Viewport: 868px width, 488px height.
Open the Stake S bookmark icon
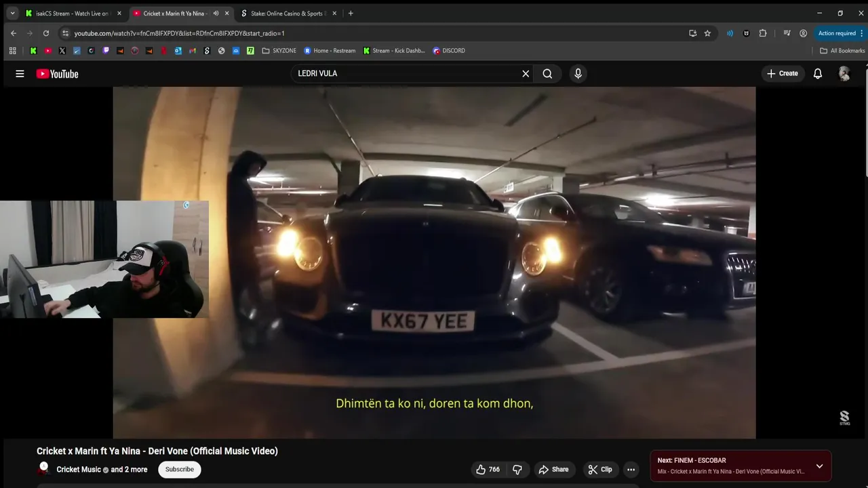coord(207,51)
